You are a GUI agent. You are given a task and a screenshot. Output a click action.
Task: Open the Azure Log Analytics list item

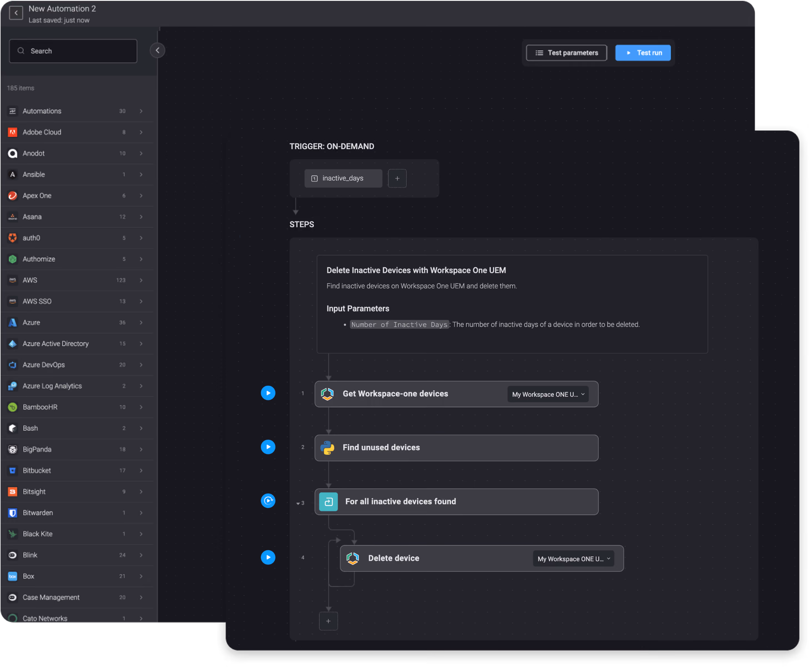(77, 386)
